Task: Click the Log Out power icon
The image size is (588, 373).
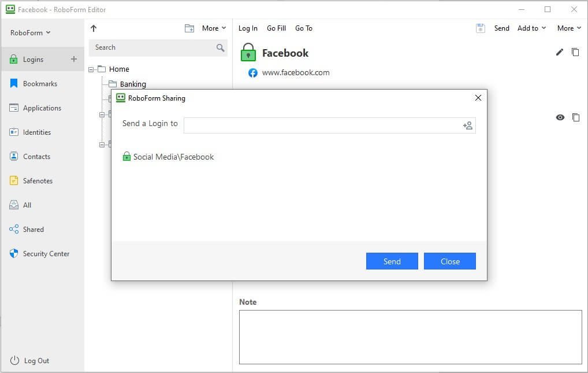Action: click(14, 360)
